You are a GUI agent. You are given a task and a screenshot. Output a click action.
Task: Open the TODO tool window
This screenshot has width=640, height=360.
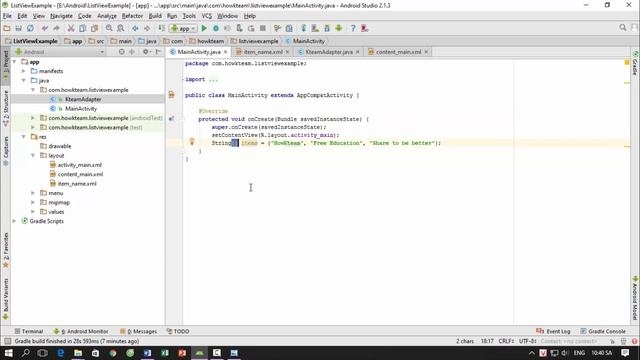point(178,331)
